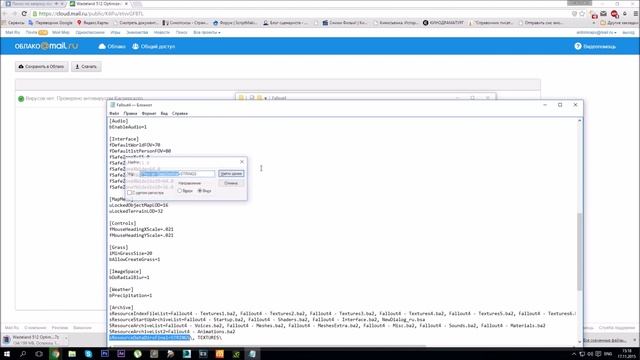Click Notepad scroll-up arrow
The height and width of the screenshot is (360, 640).
[x=580, y=121]
